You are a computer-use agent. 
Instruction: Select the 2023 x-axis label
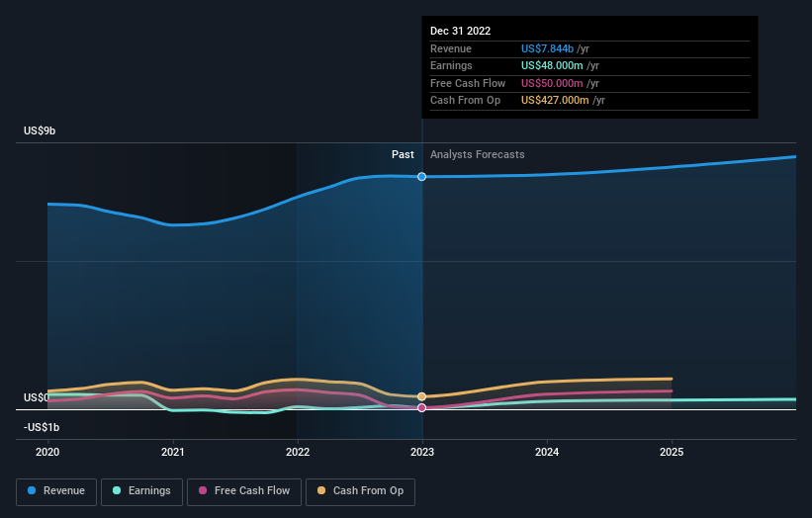422,452
